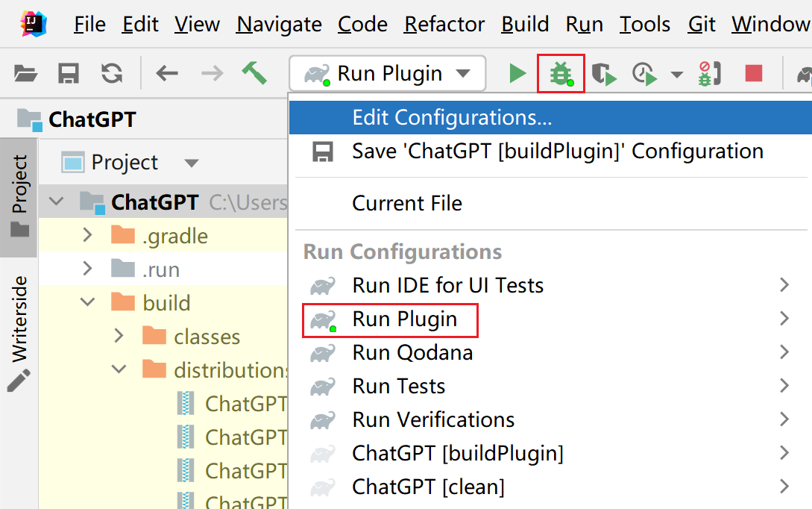Open the Build menu
The height and width of the screenshot is (509, 812).
pyautogui.click(x=525, y=25)
